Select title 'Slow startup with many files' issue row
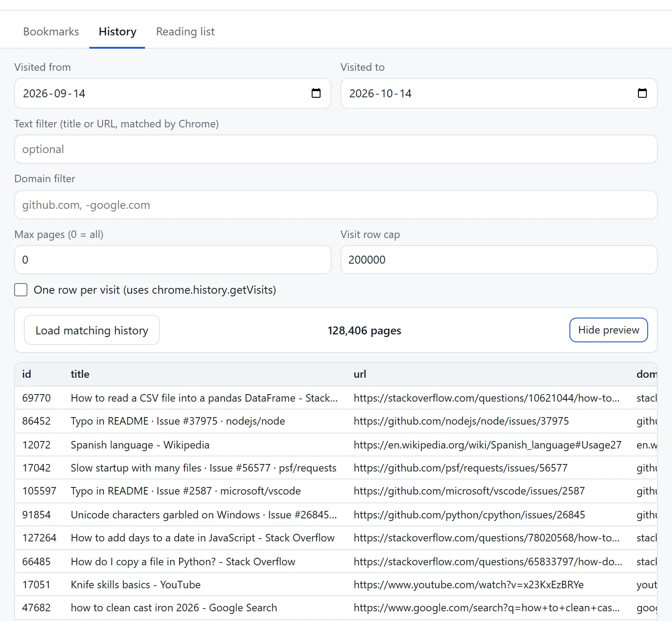 pos(203,468)
